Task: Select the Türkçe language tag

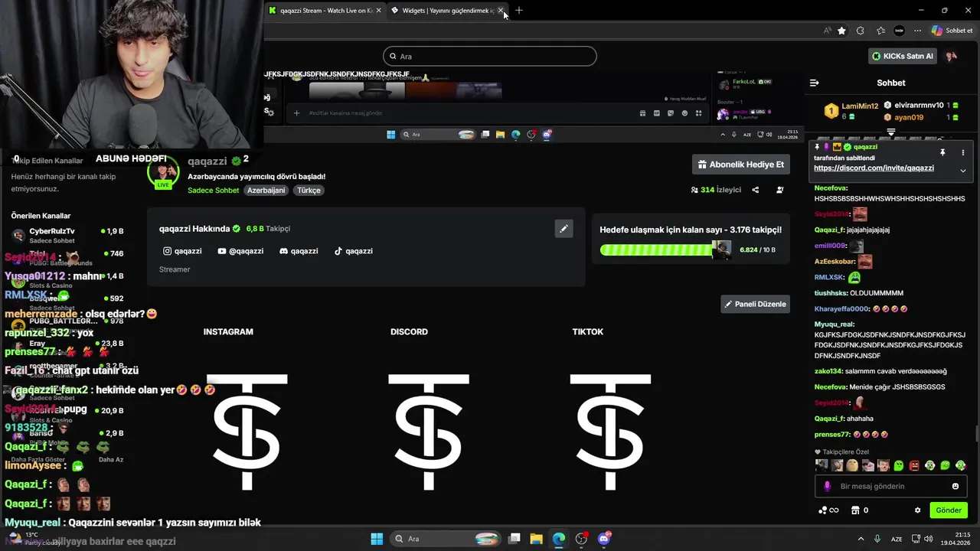Action: [x=309, y=191]
